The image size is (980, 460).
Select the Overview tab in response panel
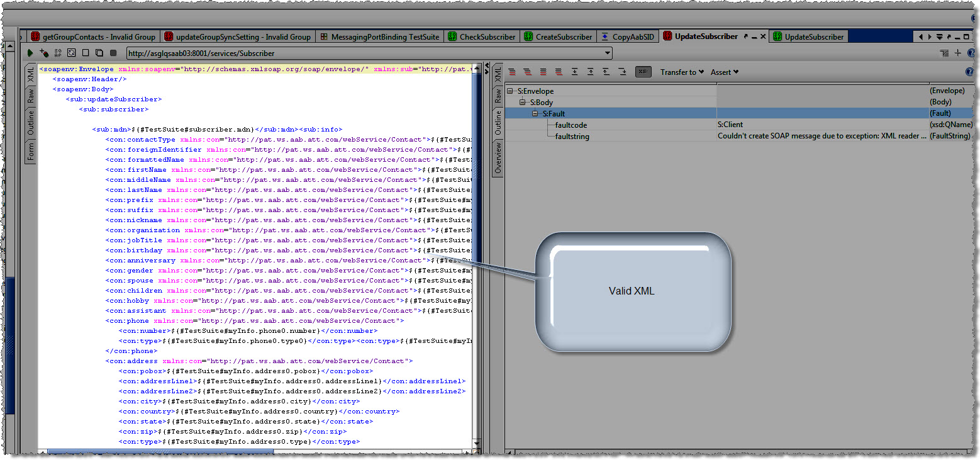[x=498, y=158]
